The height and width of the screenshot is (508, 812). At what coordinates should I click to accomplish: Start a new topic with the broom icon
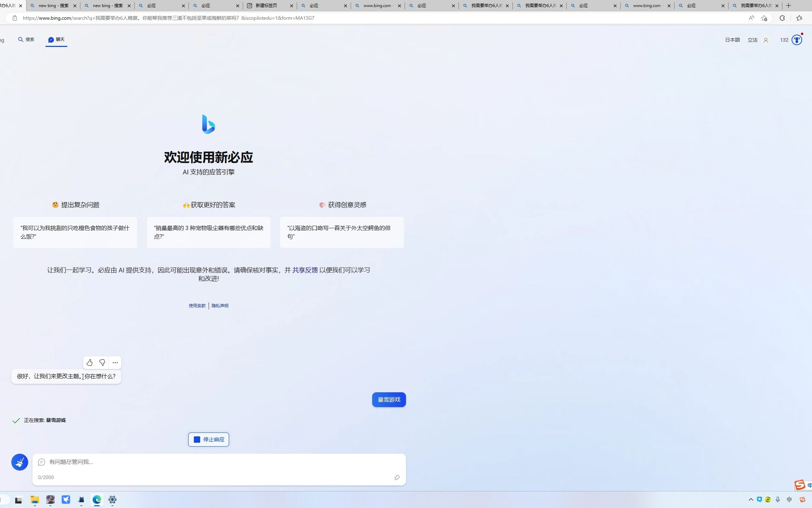(20, 462)
